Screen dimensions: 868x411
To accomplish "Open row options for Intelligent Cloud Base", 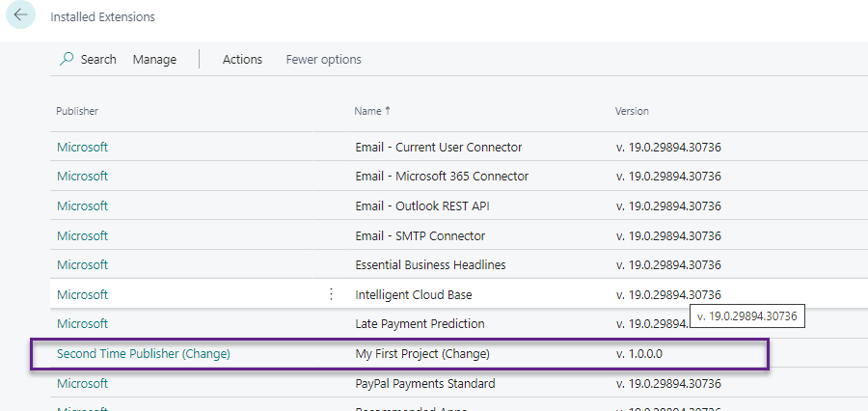I will click(x=332, y=294).
